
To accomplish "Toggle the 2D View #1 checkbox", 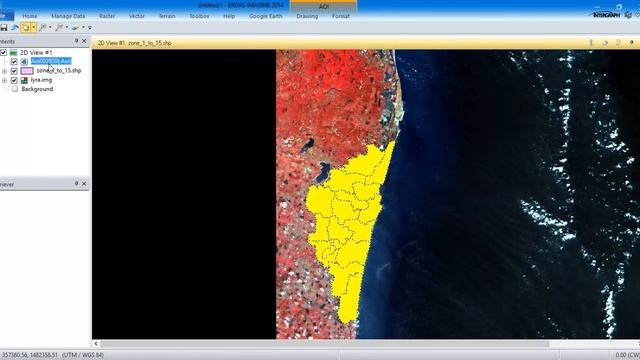I will click(4, 52).
